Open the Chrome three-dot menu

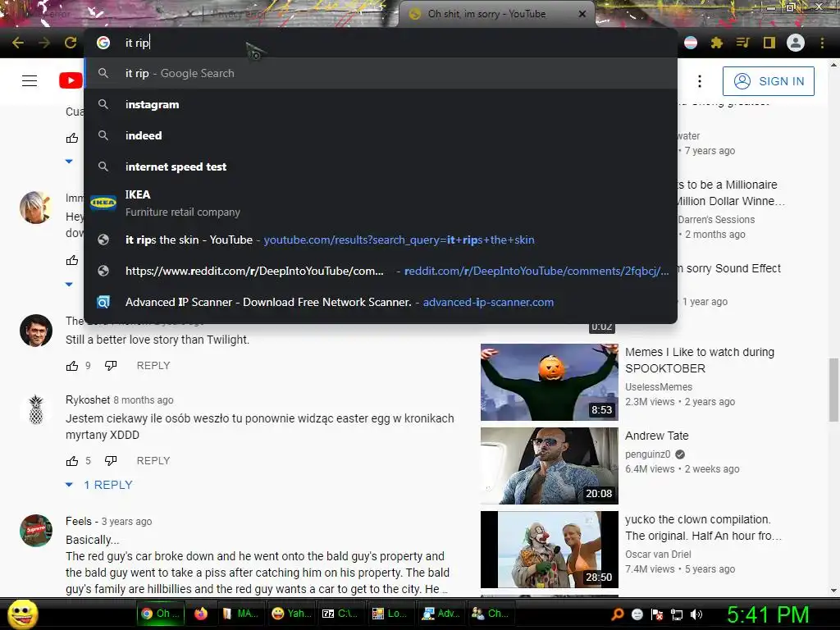(822, 43)
